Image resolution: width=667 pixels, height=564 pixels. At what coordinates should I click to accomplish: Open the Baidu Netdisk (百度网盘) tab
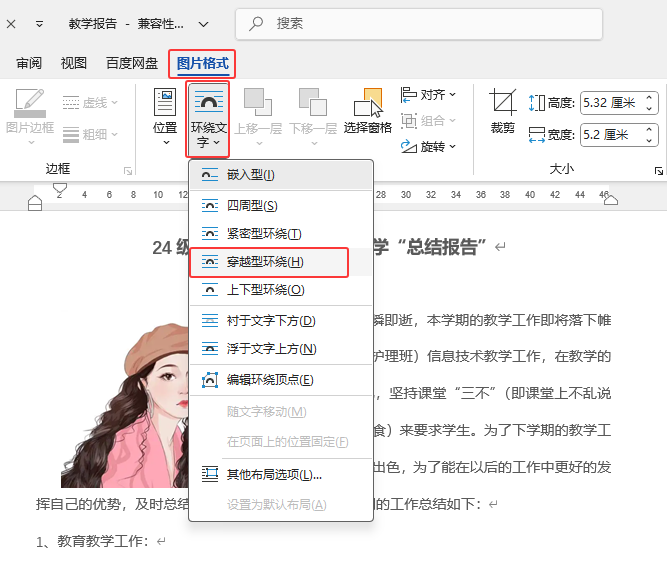(132, 63)
